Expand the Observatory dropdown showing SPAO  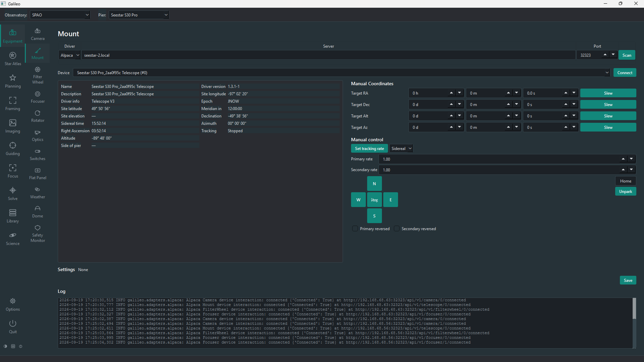point(60,15)
